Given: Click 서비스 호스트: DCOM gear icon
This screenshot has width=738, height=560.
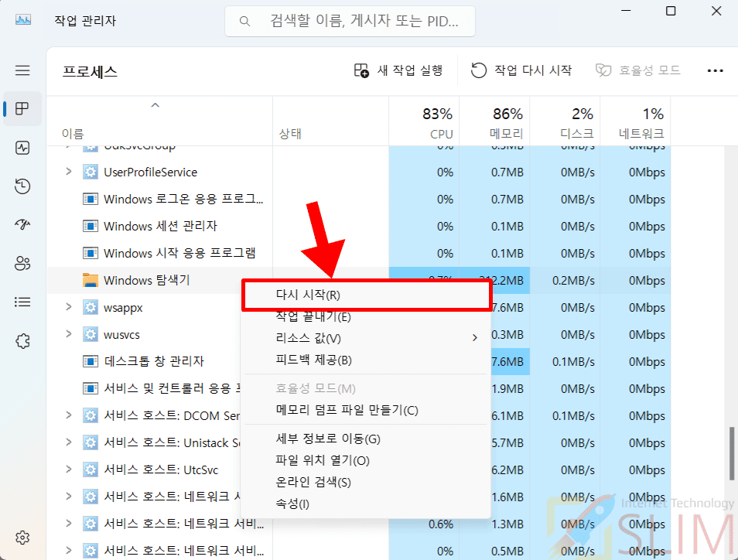Looking at the screenshot, I should [91, 415].
